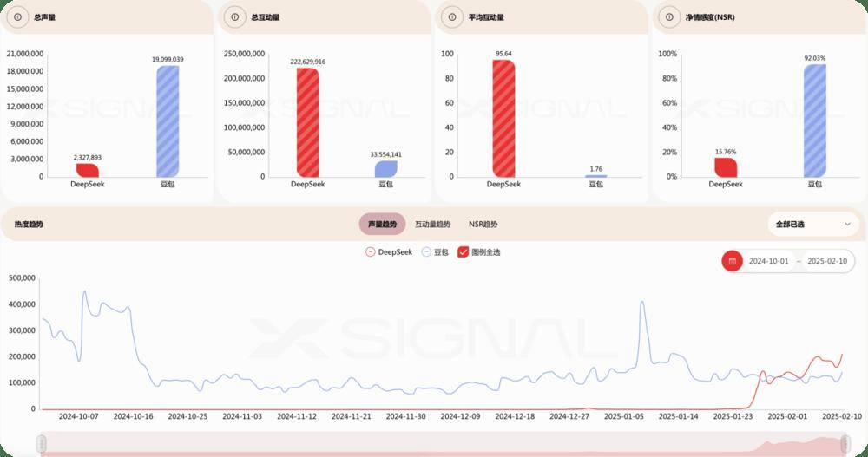Uncheck the 图例全选 checkbox
The width and height of the screenshot is (868, 457).
point(463,252)
